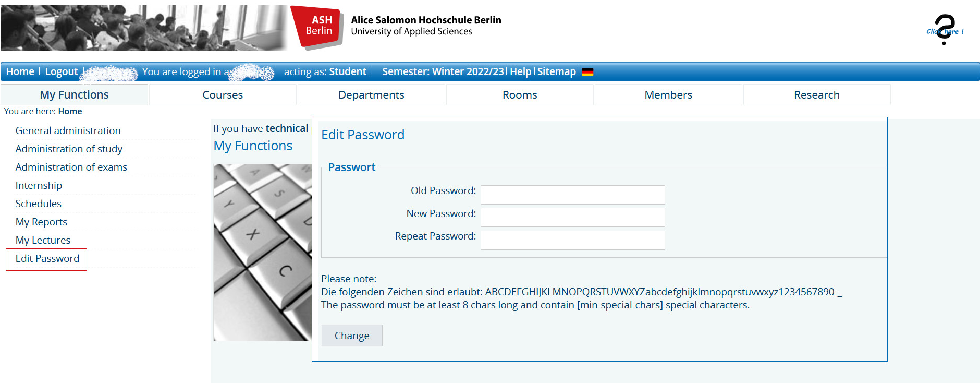Log out using the Logout link
This screenshot has height=383, width=980.
tap(61, 72)
